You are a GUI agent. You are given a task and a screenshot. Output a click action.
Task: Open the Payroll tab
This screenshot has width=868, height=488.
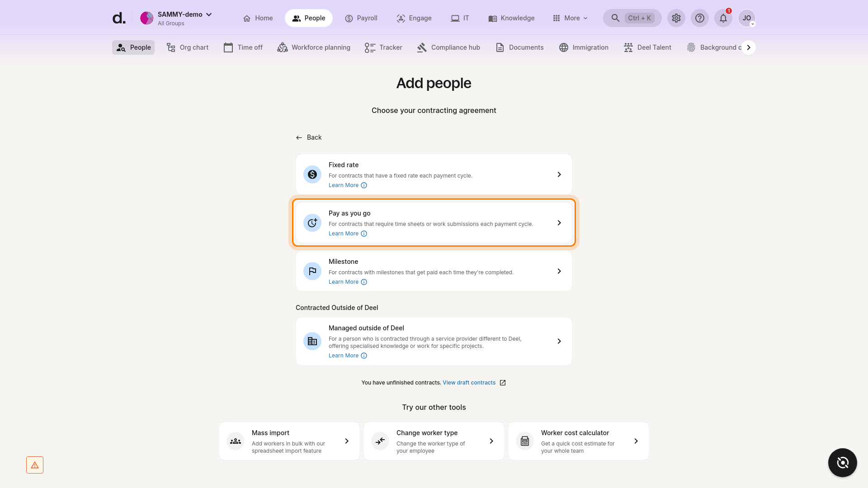click(x=361, y=18)
